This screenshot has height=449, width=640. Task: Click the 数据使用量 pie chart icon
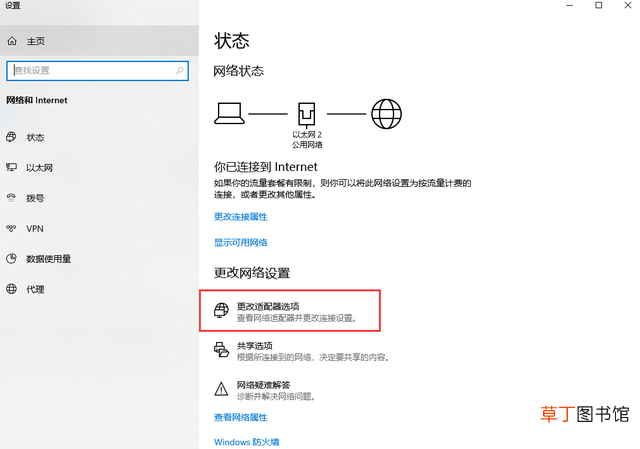[x=11, y=258]
